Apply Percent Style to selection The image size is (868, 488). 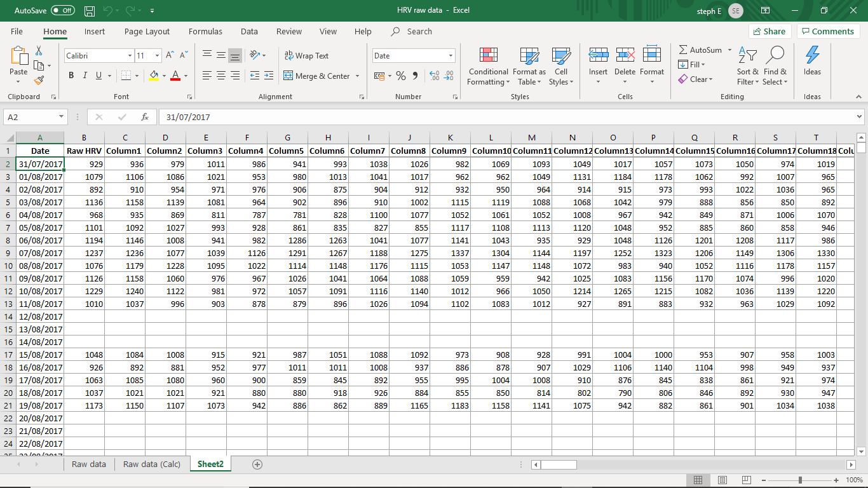click(401, 76)
